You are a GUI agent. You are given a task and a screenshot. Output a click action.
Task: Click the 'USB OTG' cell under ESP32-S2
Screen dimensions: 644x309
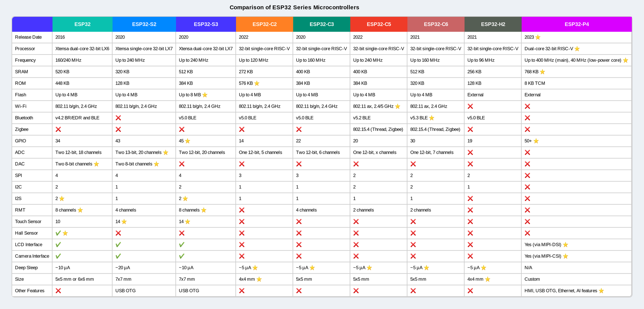pyautogui.click(x=126, y=291)
